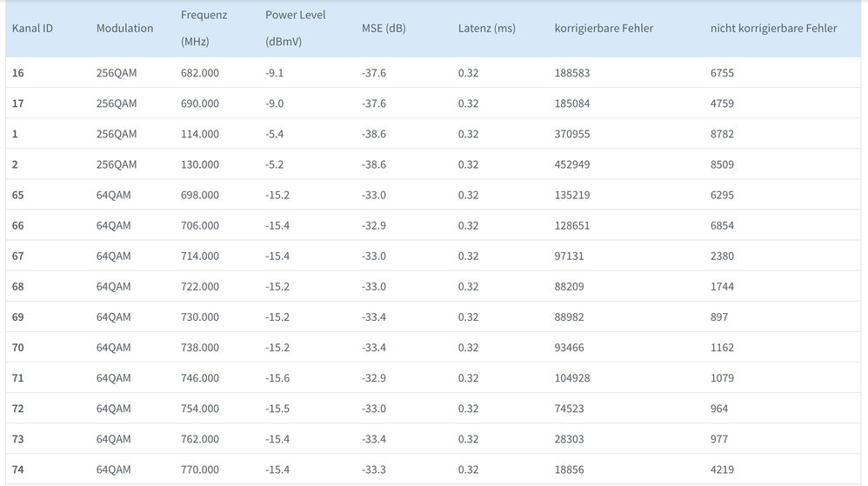Click MSE value -33.3
This screenshot has height=486, width=868.
374,469
